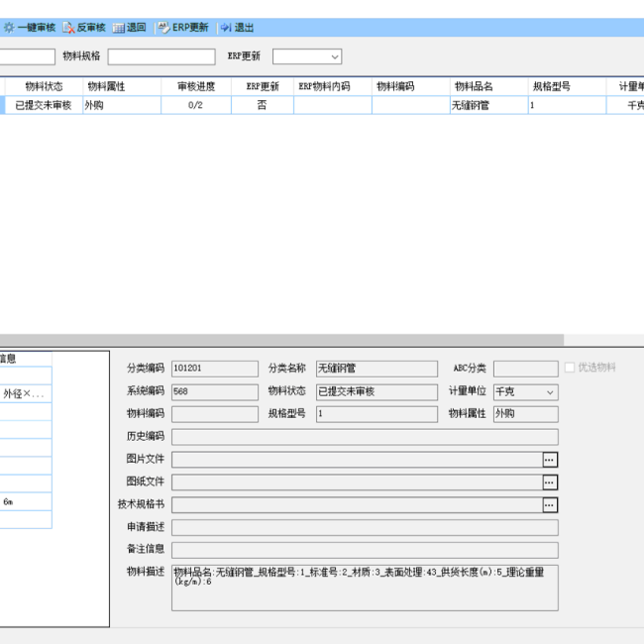Image resolution: width=644 pixels, height=644 pixels.
Task: Click the 物料属性 column header
Action: (122, 86)
